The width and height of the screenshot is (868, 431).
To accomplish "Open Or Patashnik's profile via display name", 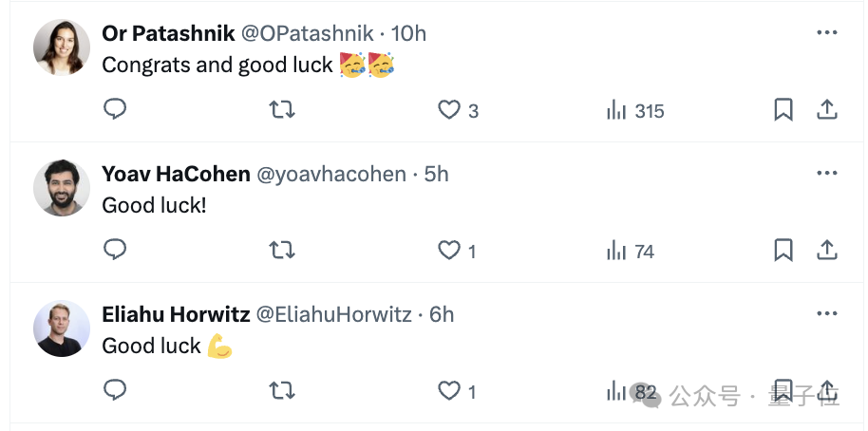I will [x=167, y=33].
